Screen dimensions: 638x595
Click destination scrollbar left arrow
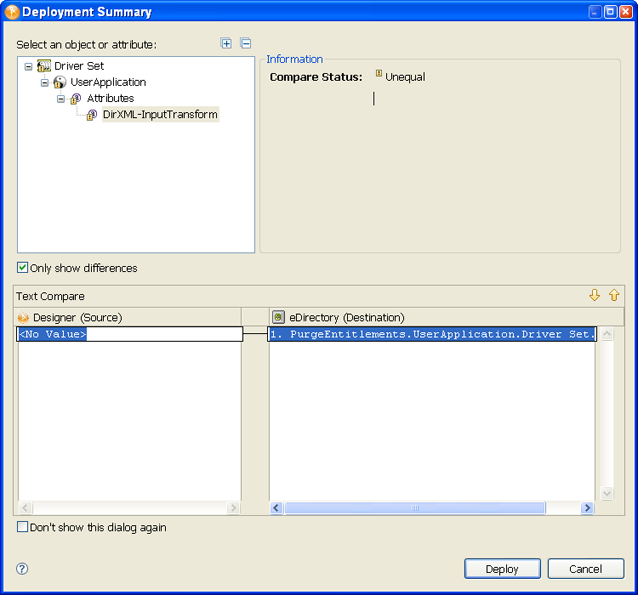(277, 508)
